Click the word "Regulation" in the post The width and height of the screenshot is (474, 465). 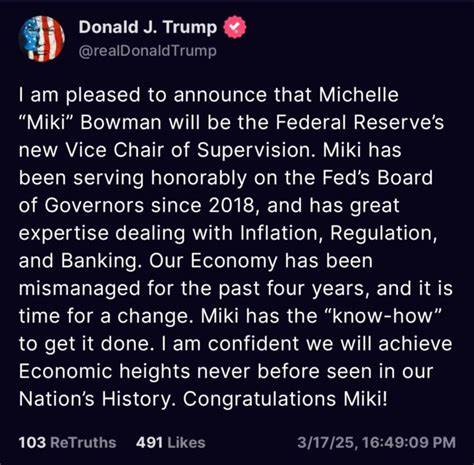[382, 233]
